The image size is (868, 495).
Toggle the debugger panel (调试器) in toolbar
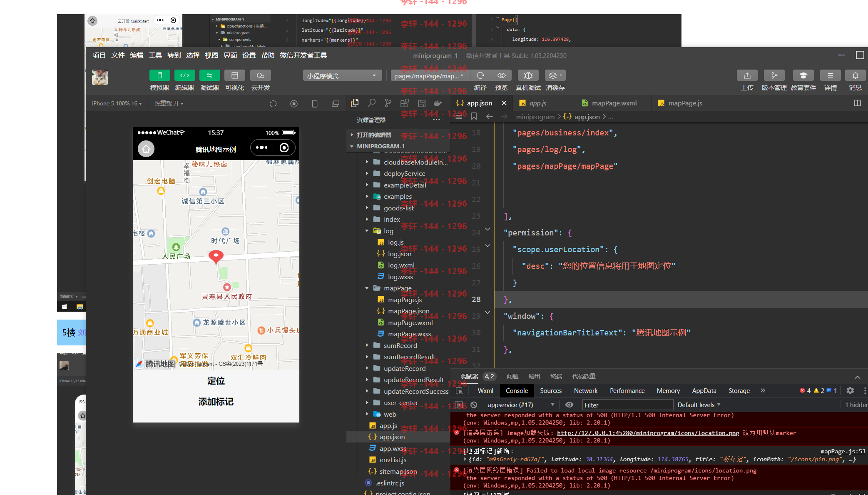click(x=209, y=75)
